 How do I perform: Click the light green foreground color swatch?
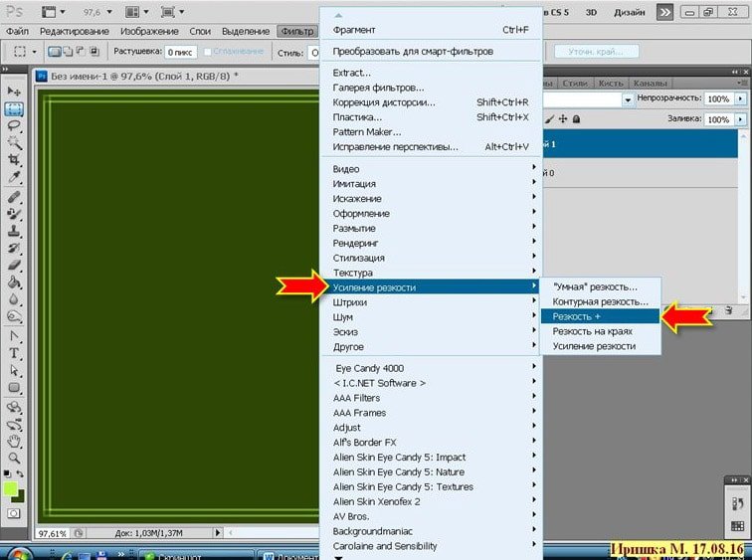(11, 488)
